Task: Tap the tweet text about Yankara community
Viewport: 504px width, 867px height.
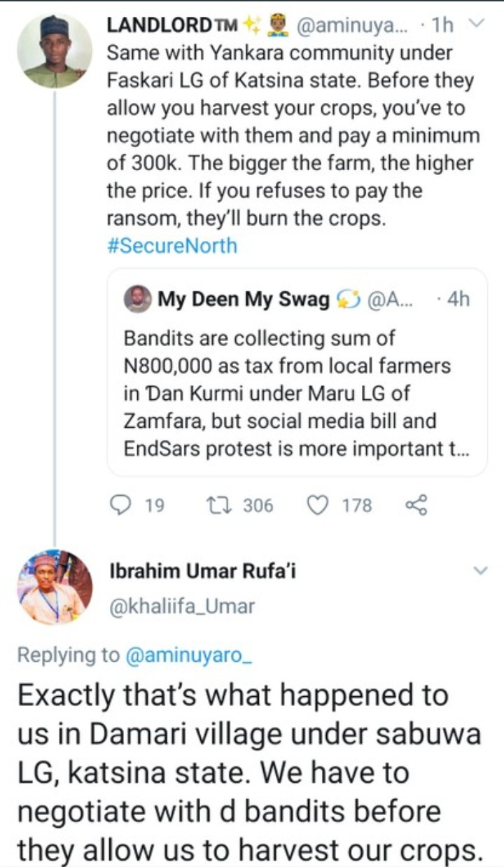Action: point(290,136)
